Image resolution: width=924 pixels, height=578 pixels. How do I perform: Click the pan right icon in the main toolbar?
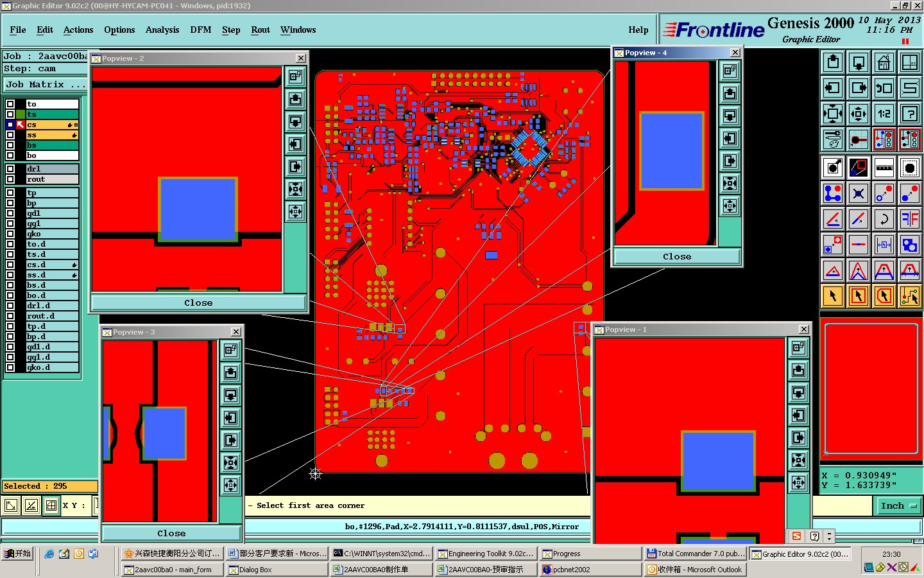pos(859,88)
